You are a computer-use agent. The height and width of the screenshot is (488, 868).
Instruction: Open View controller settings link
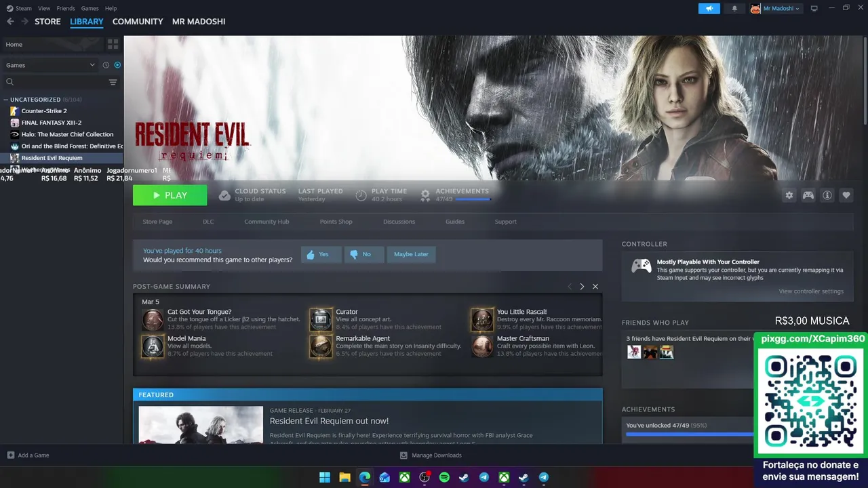811,291
